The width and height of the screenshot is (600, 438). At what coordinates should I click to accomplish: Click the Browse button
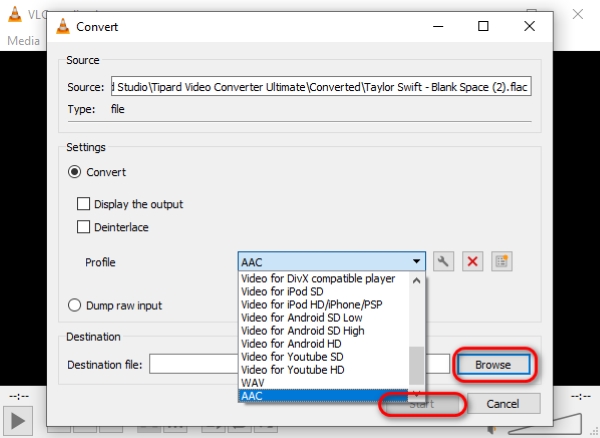495,365
